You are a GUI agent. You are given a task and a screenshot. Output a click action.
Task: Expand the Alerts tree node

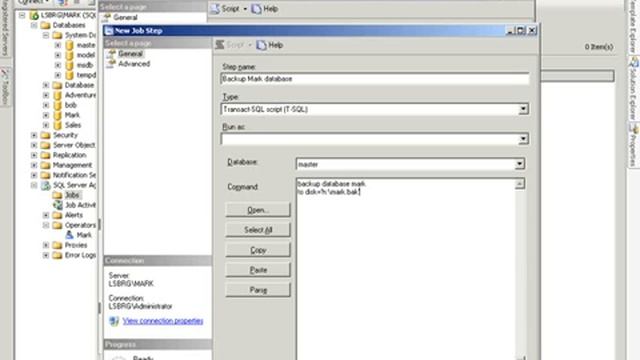(46, 215)
